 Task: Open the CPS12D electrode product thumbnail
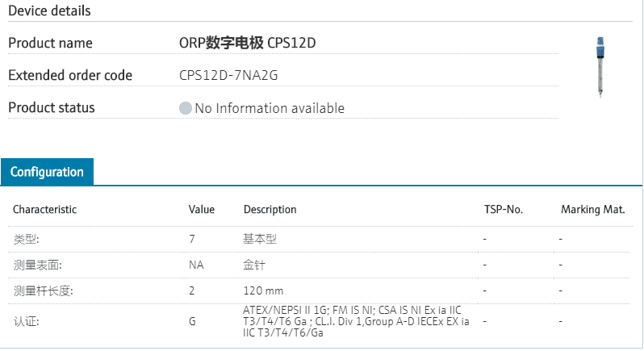[x=600, y=67]
